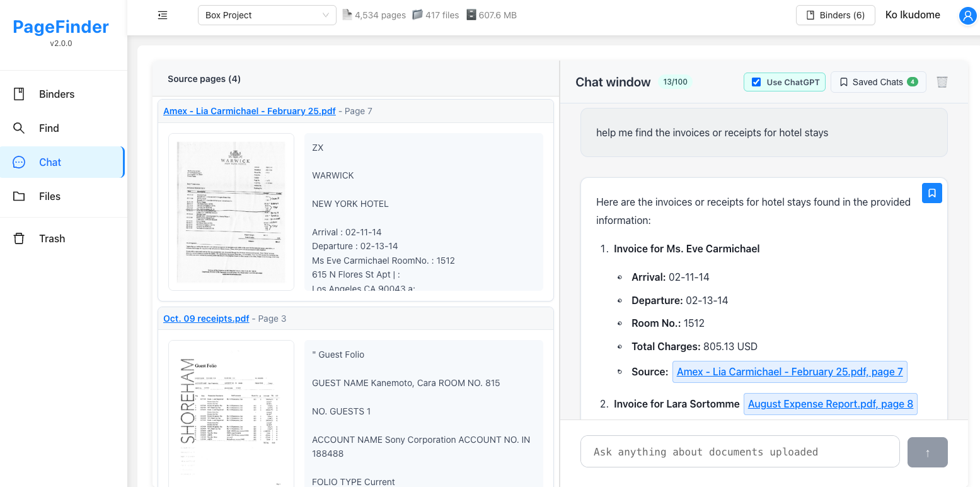Switch to Chat in the sidebar
Screen dimensions: 980x487
point(50,162)
